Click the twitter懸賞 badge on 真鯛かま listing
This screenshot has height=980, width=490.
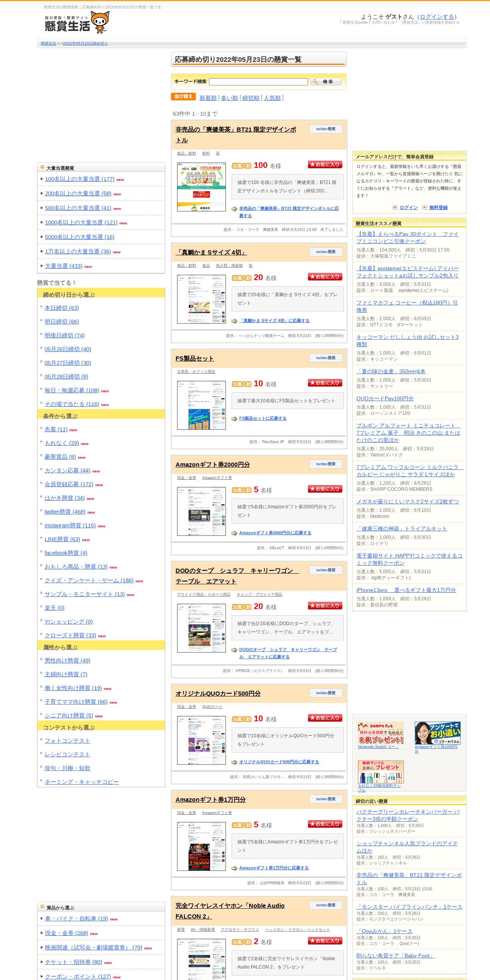tap(326, 252)
